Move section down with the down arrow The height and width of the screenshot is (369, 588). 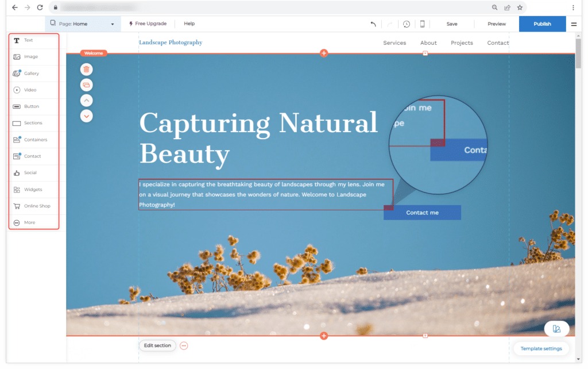pos(86,116)
